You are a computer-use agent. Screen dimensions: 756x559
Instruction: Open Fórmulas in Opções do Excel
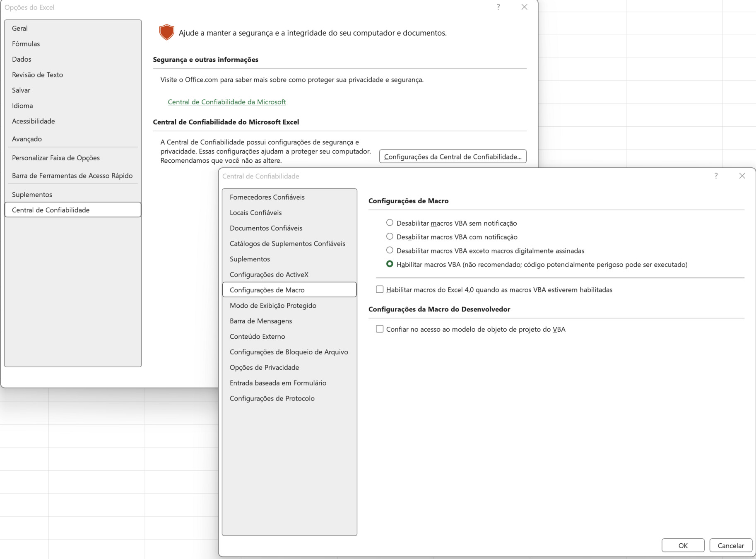pyautogui.click(x=73, y=43)
